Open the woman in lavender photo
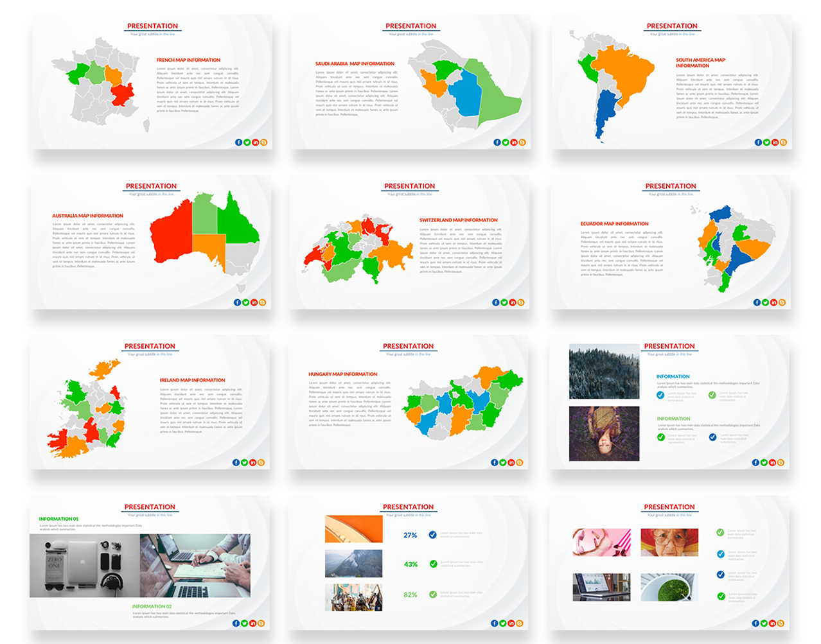 [x=605, y=433]
